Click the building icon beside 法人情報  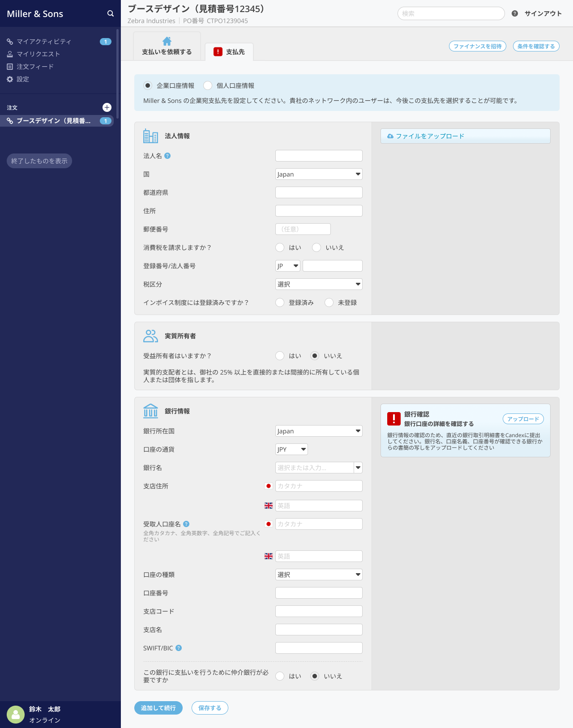tap(150, 136)
